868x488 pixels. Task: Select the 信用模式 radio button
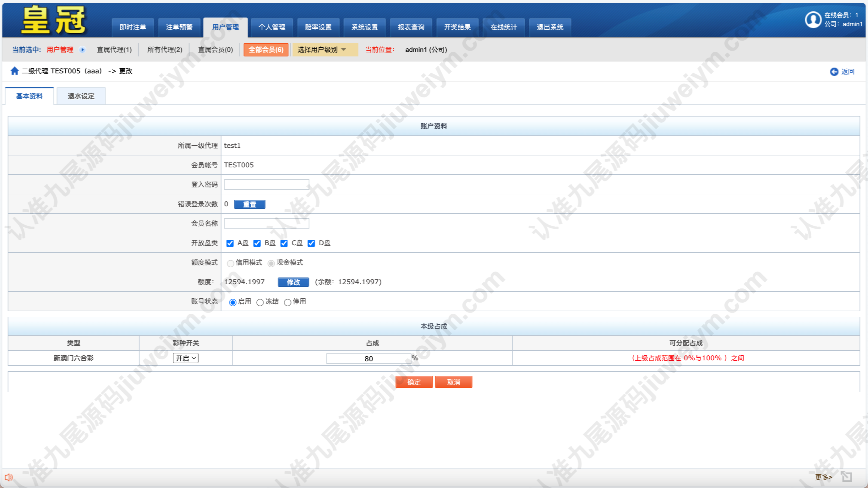click(x=230, y=263)
